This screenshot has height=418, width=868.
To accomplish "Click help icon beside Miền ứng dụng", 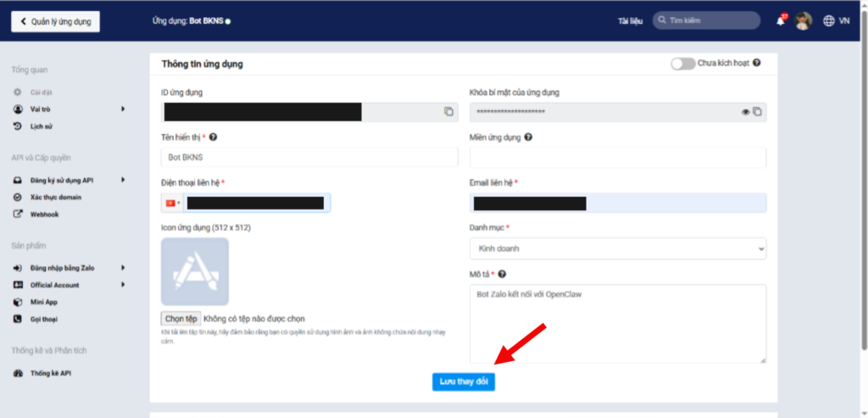I will point(528,137).
